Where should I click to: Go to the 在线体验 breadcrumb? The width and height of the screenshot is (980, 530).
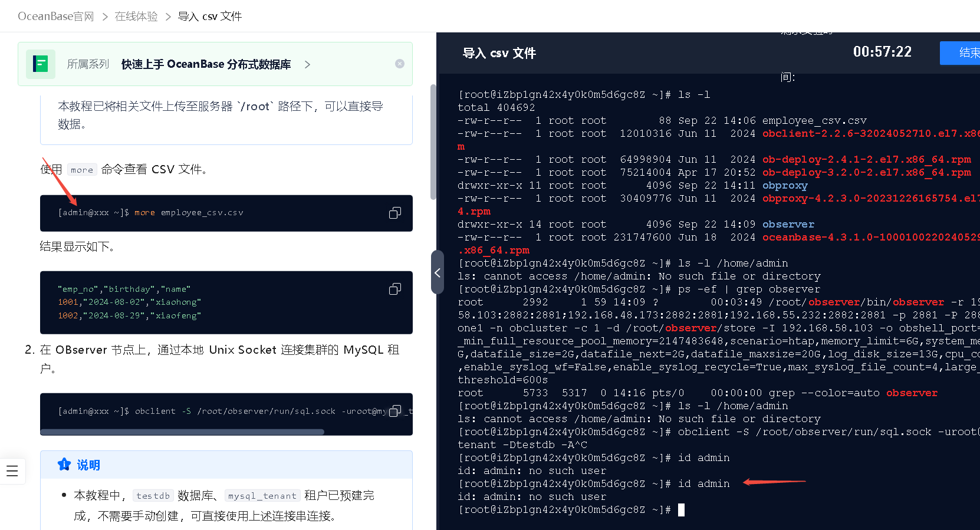pyautogui.click(x=136, y=16)
